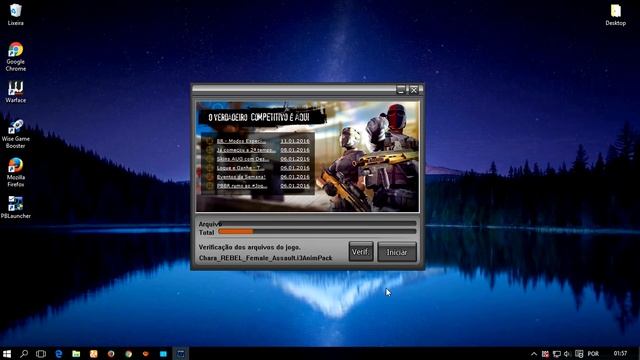Minimize the launcher window
This screenshot has height=360, width=640.
pos(401,90)
